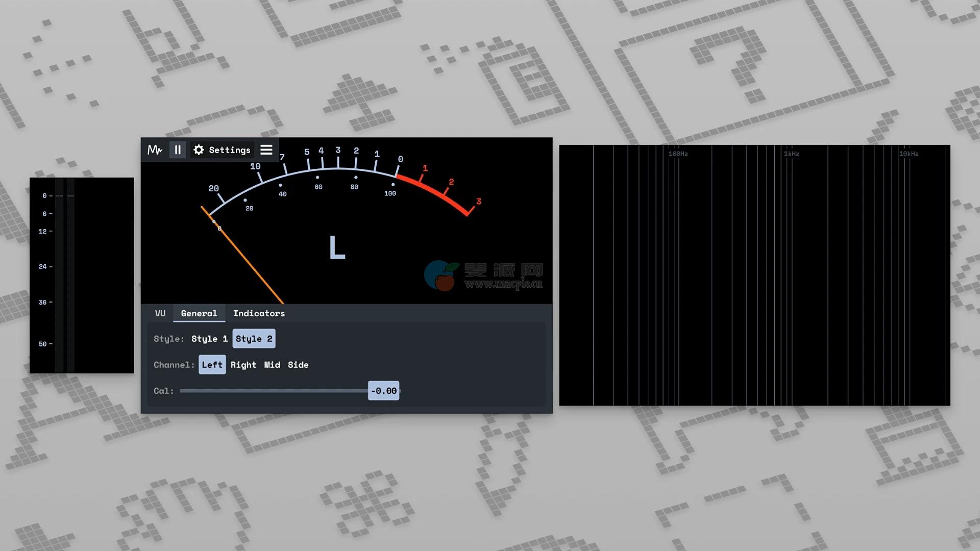This screenshot has width=980, height=551.
Task: Open the Indicators tab
Action: pos(259,313)
